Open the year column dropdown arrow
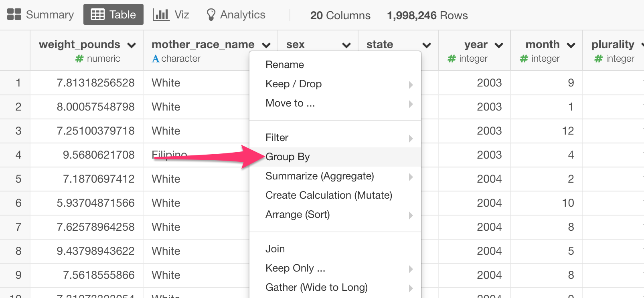This screenshot has width=644, height=298. (499, 45)
